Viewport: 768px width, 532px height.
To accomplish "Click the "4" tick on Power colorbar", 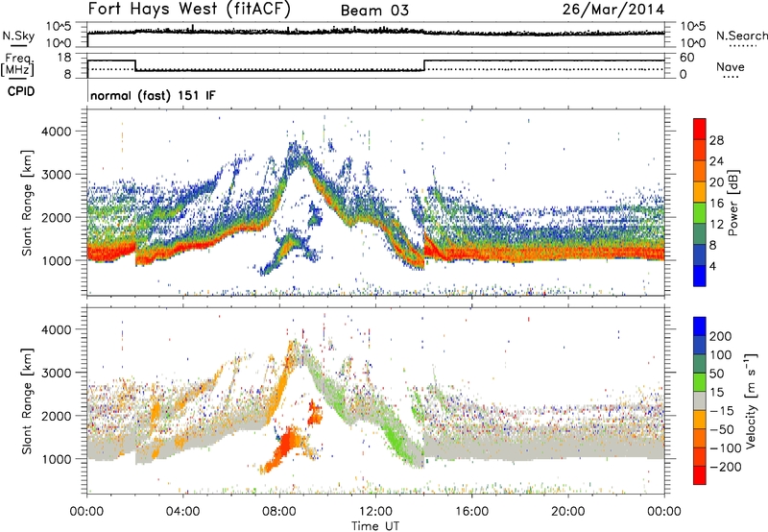I will pyautogui.click(x=712, y=266).
